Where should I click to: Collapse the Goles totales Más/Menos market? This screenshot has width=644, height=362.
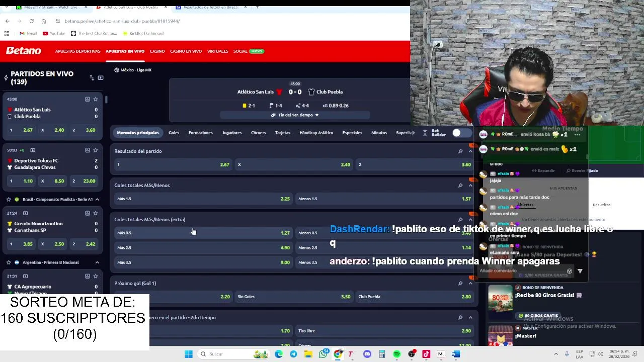(x=470, y=186)
